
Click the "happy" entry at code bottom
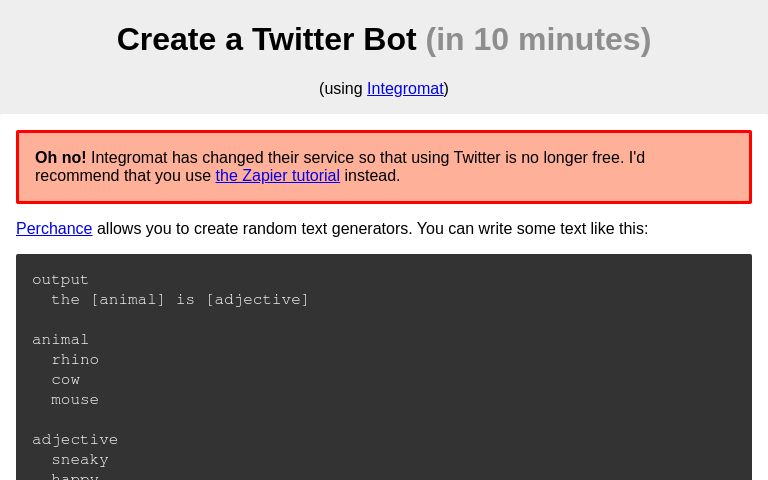[75, 476]
